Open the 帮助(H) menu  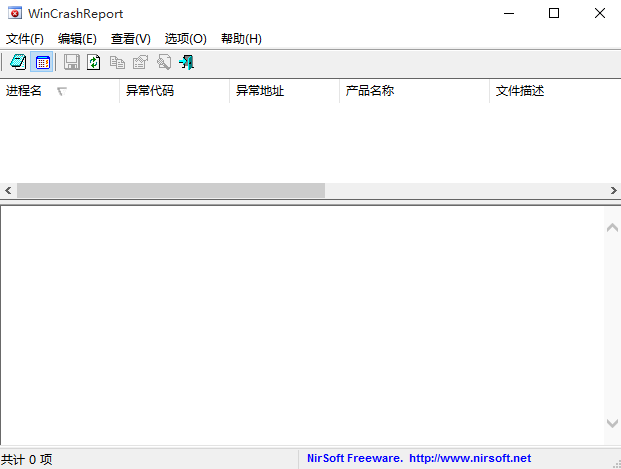241,39
